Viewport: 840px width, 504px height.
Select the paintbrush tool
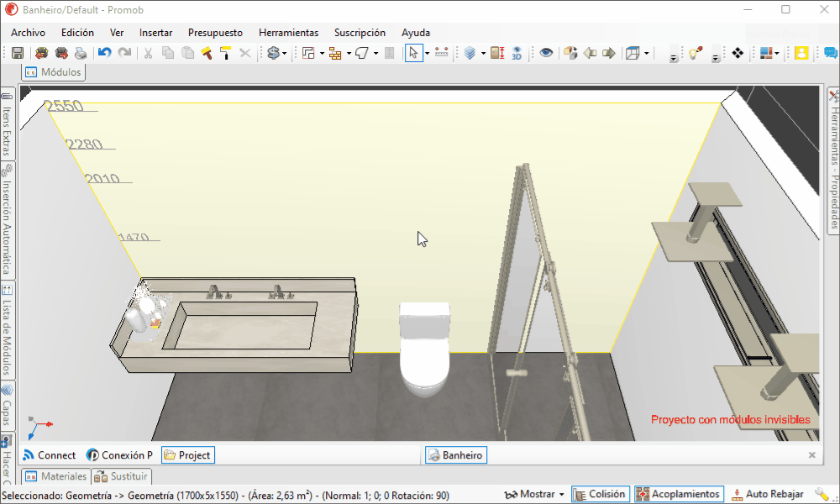[x=207, y=53]
